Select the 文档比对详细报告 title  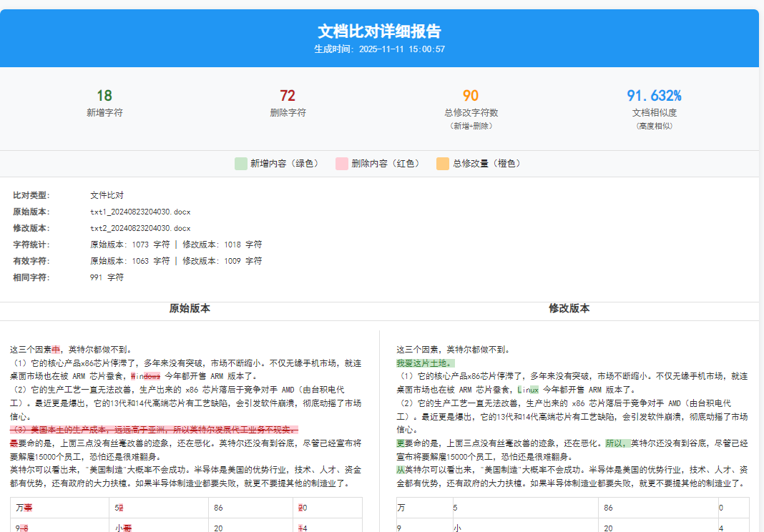pos(379,31)
